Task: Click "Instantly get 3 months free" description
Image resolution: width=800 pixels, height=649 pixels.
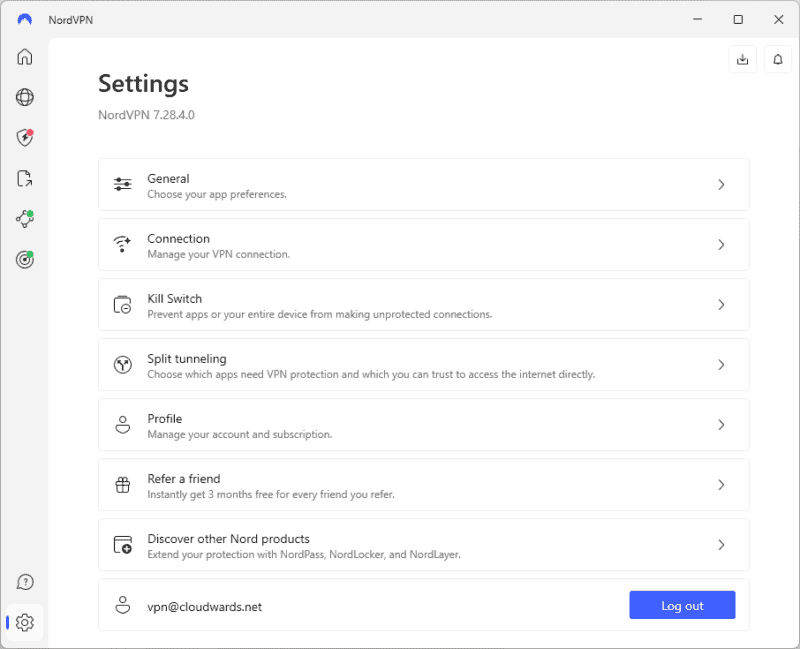Action: click(x=271, y=494)
